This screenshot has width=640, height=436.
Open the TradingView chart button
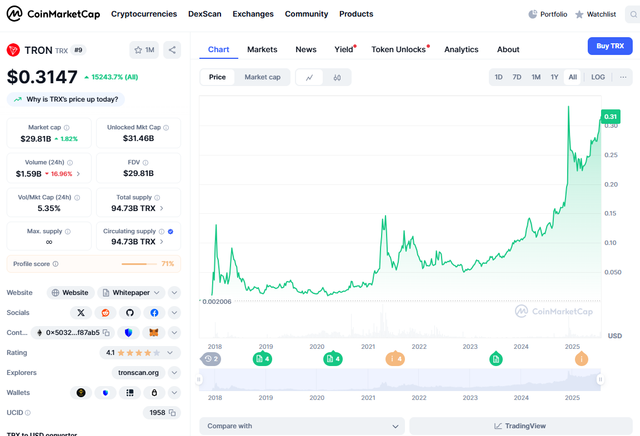[521, 426]
